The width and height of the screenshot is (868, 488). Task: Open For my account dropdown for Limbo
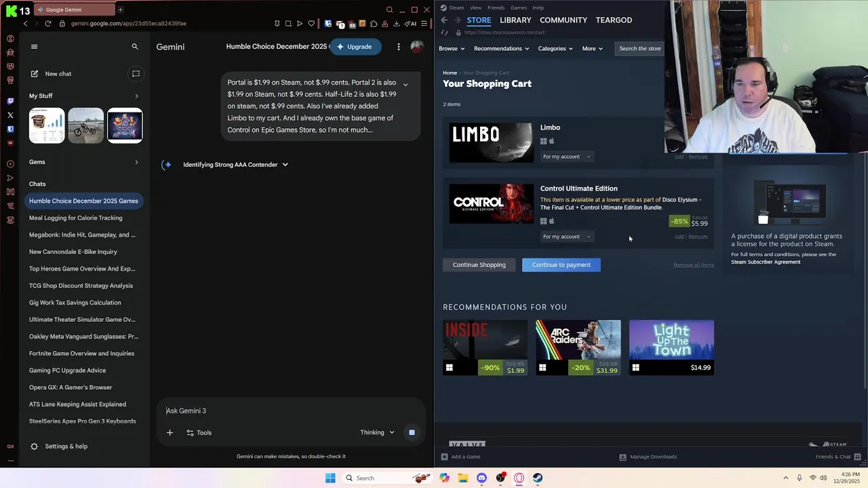coord(566,157)
